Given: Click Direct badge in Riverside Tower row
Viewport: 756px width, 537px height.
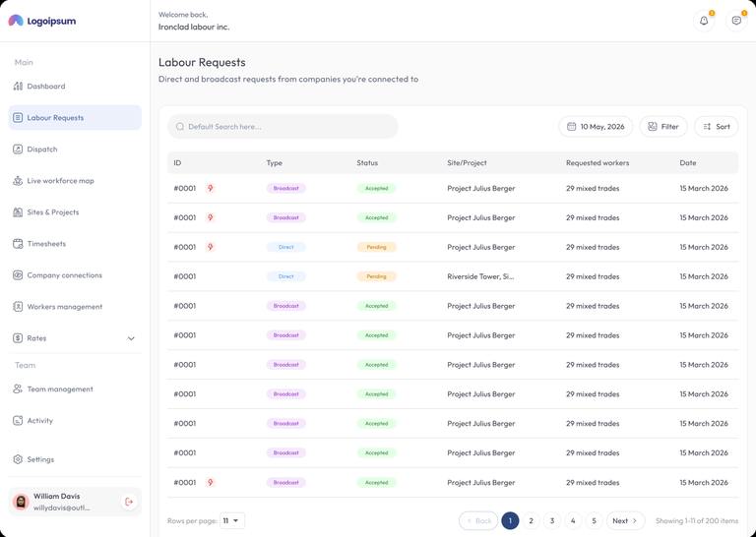Looking at the screenshot, I should 285,276.
